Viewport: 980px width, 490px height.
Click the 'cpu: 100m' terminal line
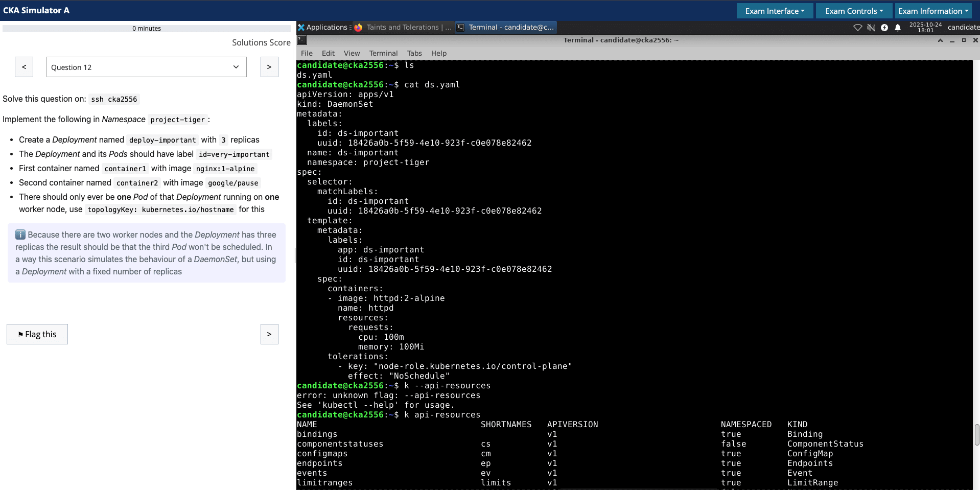point(381,337)
